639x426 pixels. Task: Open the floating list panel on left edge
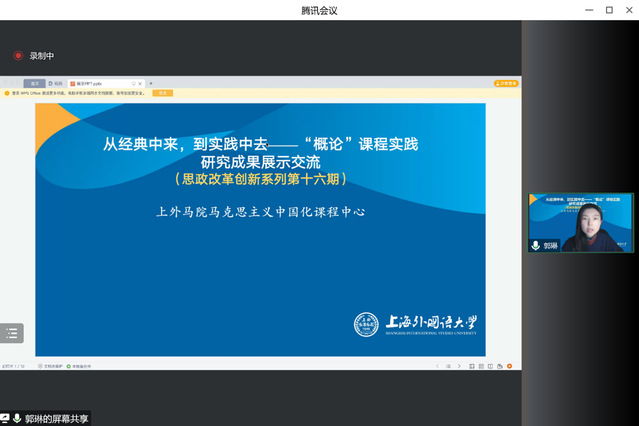[12, 333]
